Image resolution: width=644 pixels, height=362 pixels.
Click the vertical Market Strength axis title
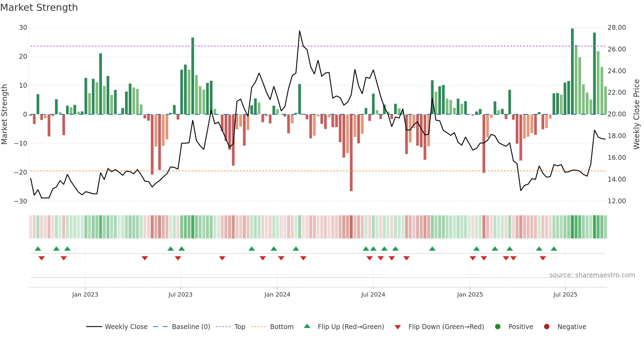coord(4,114)
